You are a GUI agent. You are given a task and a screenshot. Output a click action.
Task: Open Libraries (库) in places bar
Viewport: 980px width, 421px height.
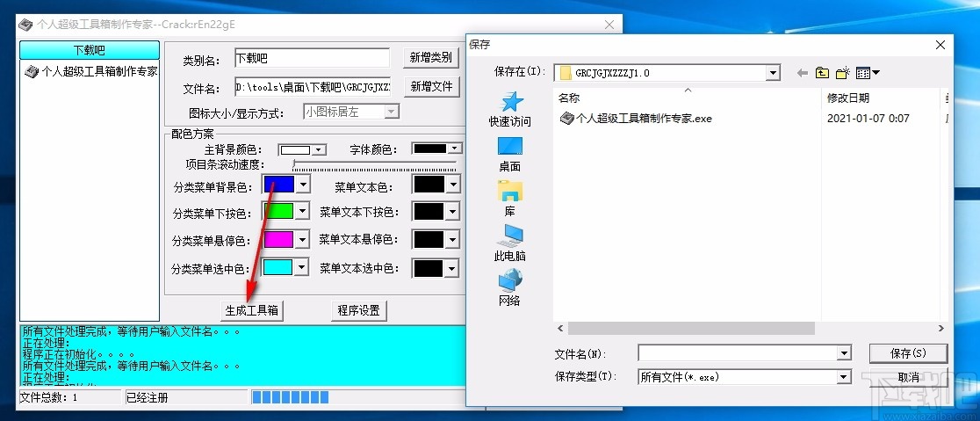click(509, 199)
